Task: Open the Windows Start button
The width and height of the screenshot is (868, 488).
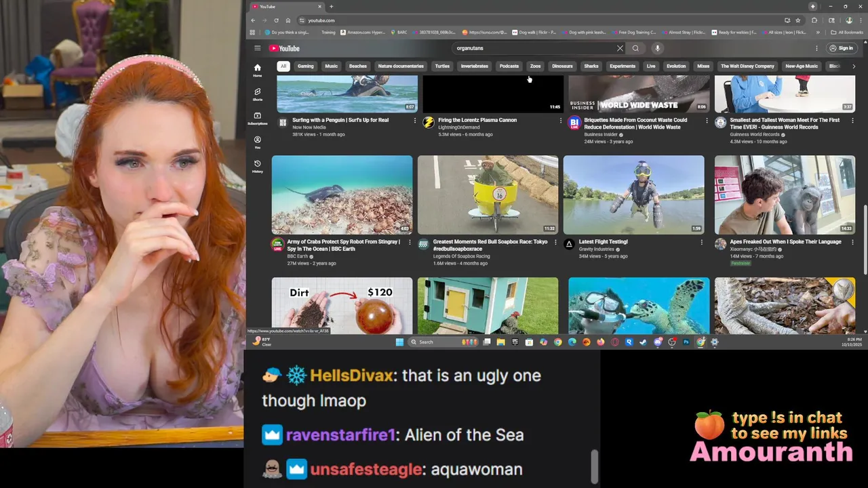Action: (x=399, y=342)
